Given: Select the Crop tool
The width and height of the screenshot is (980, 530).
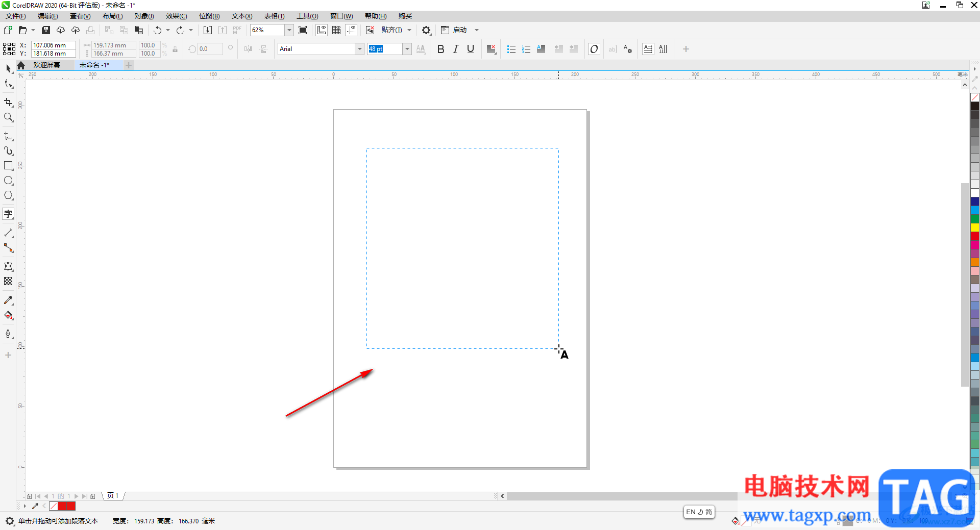Looking at the screenshot, I should click(8, 103).
